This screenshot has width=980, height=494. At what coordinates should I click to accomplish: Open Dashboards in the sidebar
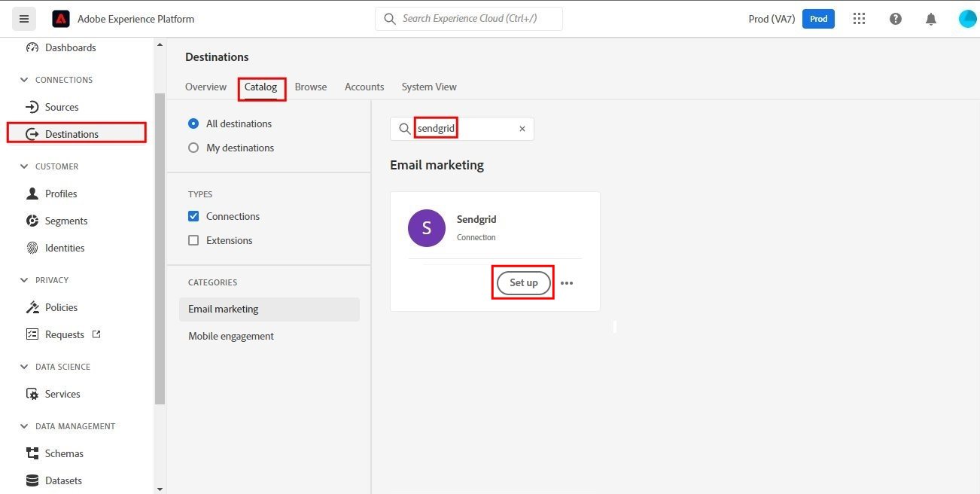(x=71, y=47)
